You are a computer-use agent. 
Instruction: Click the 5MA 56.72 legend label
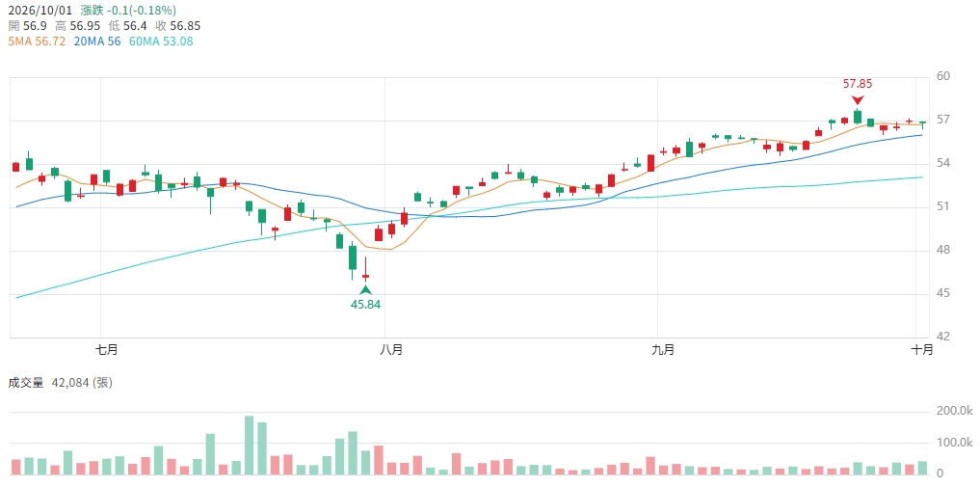(37, 41)
